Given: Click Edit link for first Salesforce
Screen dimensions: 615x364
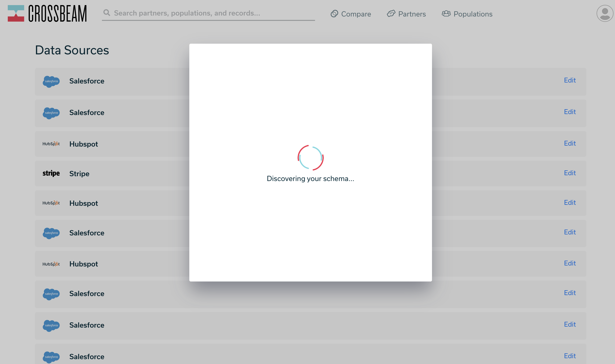Looking at the screenshot, I should click(x=569, y=80).
